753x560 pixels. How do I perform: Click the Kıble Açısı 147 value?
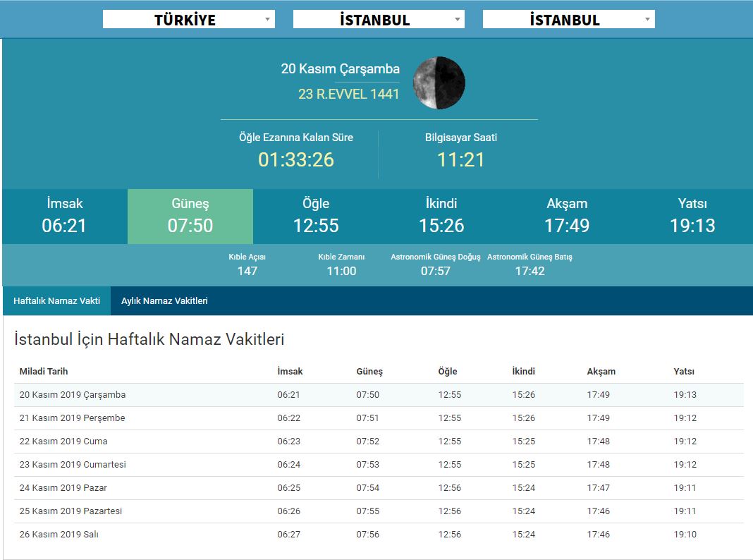247,271
